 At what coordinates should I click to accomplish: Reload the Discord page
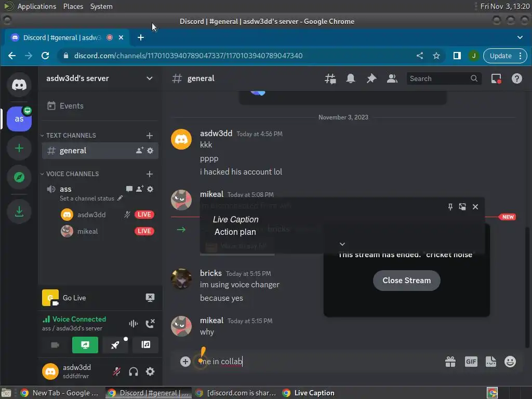point(45,56)
